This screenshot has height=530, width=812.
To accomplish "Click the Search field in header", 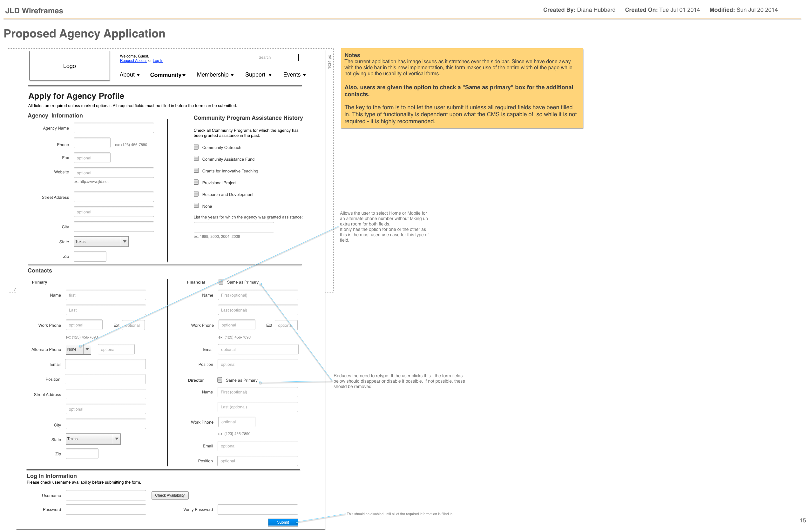I will pos(278,58).
